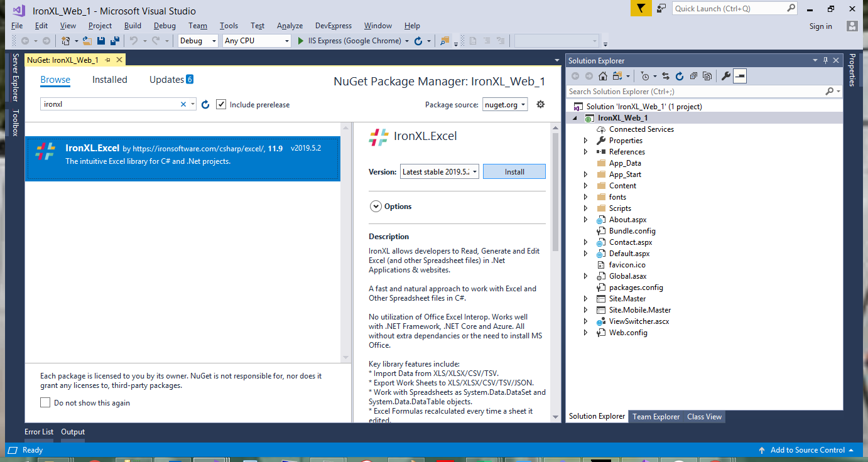
Task: Click the refresh icon beside the search box
Action: coord(205,104)
